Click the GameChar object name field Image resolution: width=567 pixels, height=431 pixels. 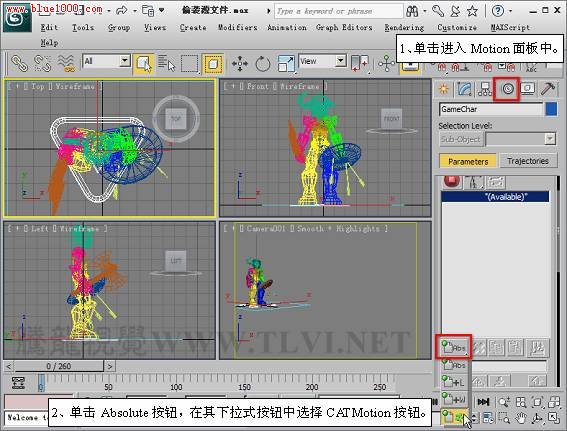(491, 109)
